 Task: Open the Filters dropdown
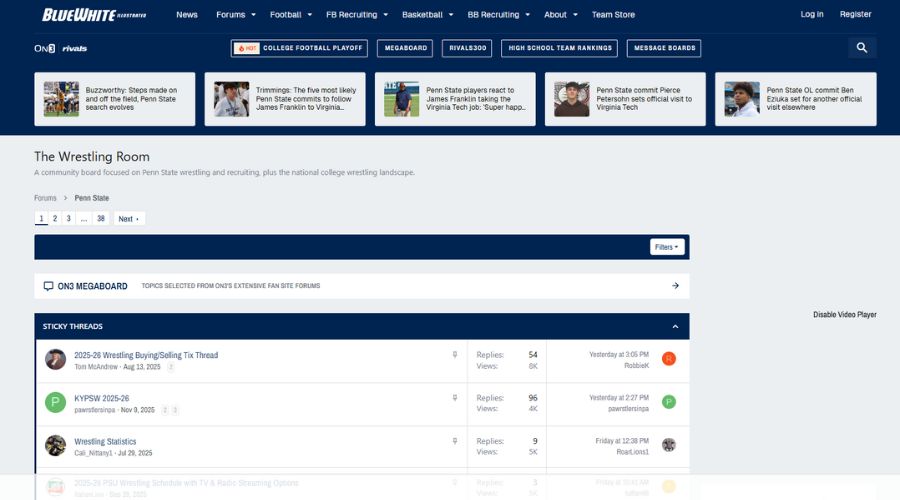click(667, 247)
